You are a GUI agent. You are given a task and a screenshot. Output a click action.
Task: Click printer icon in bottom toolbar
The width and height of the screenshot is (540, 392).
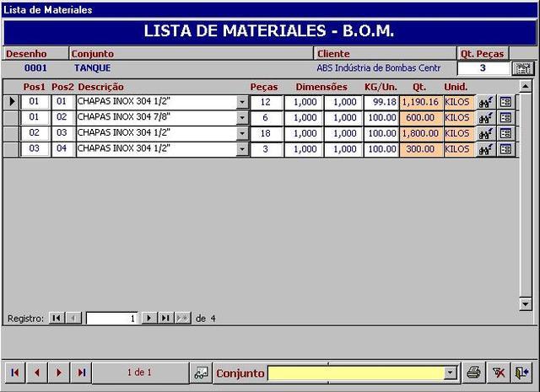(x=473, y=373)
